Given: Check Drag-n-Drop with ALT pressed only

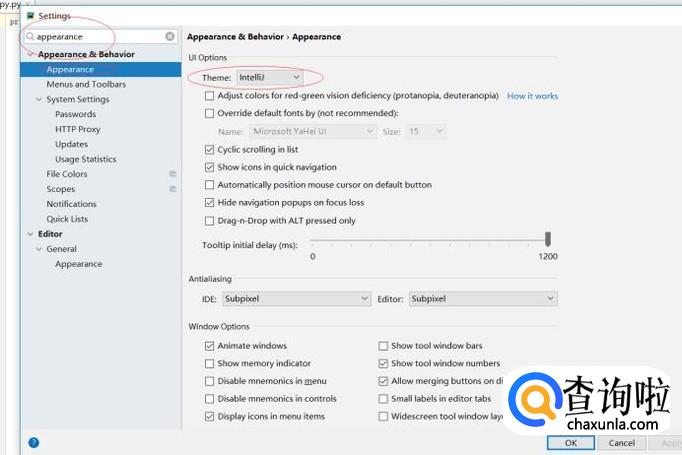Looking at the screenshot, I should (x=209, y=221).
